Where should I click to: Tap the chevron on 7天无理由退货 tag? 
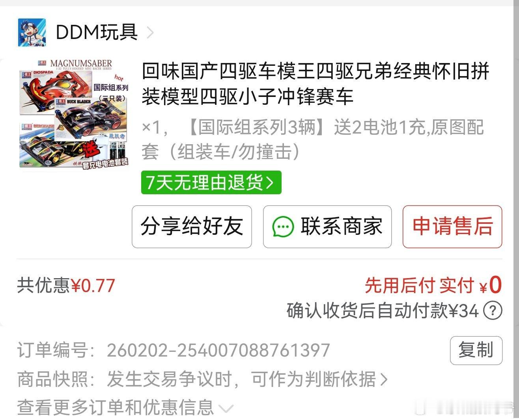(x=270, y=182)
